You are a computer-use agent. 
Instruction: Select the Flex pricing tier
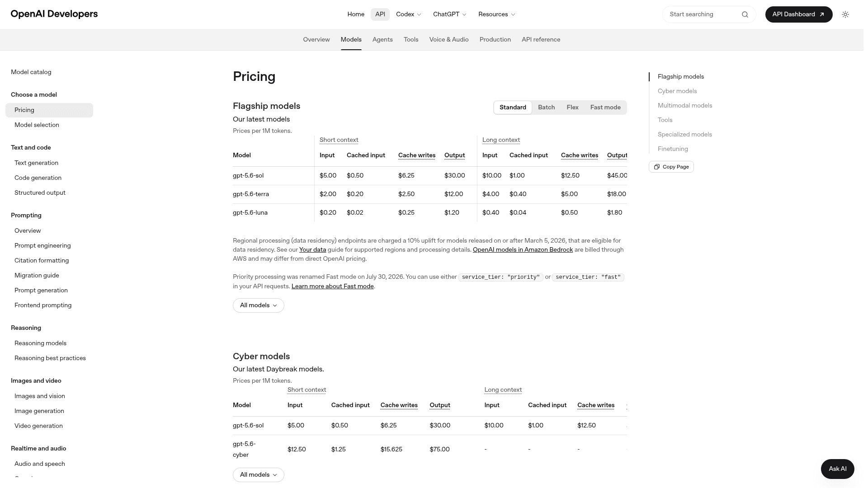point(572,108)
